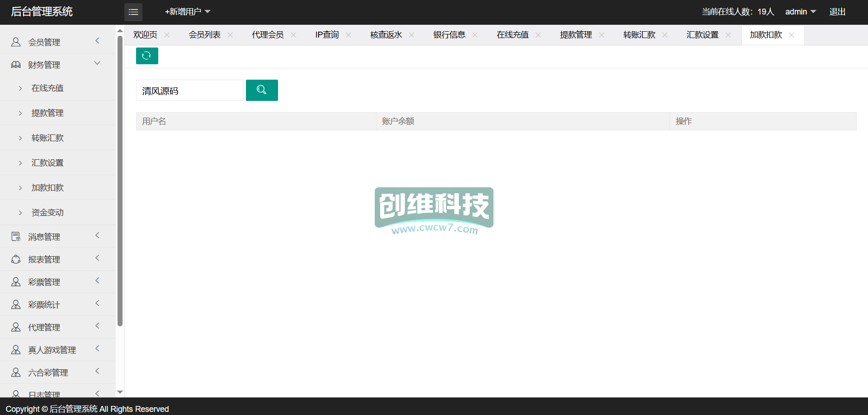
Task: Close the 在线充值 tab
Action: pos(538,35)
